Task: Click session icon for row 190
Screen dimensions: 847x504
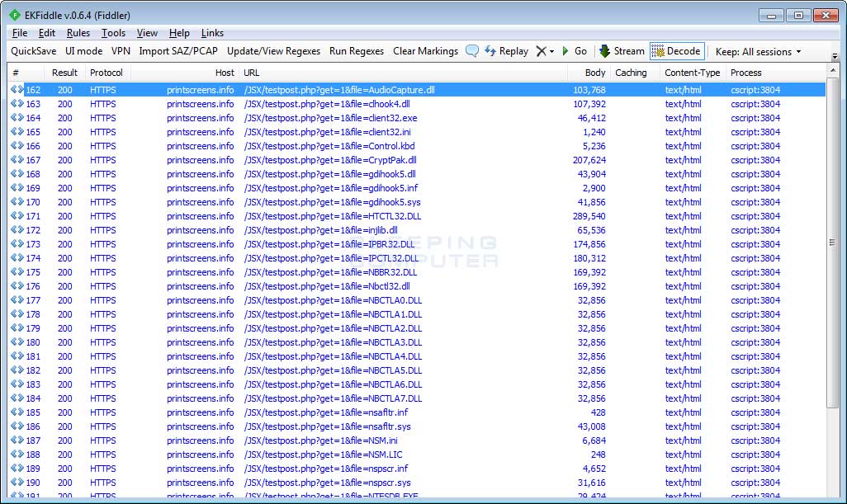Action: (17, 483)
